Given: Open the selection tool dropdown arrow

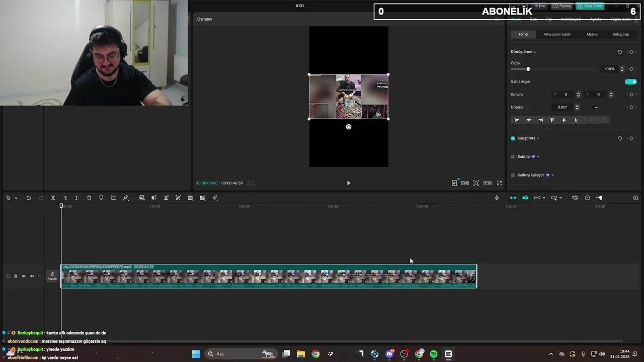Looking at the screenshot, I should tap(16, 198).
